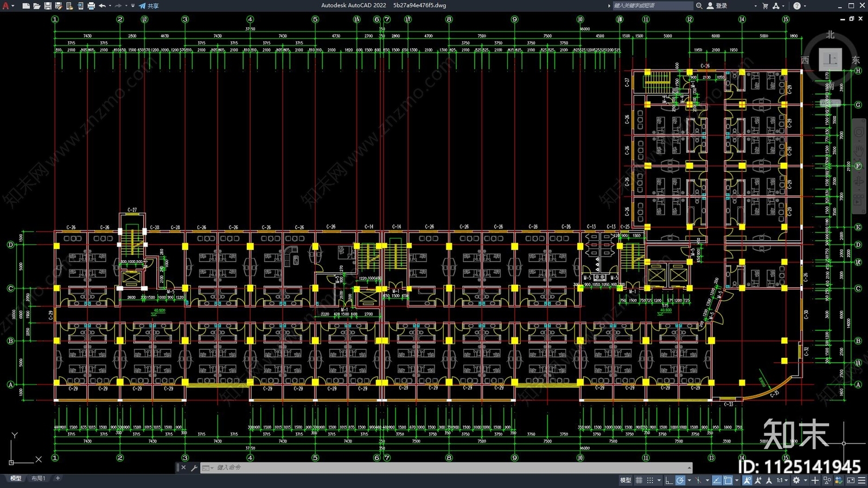Click Save to Web & Mobile icon

(x=80, y=6)
